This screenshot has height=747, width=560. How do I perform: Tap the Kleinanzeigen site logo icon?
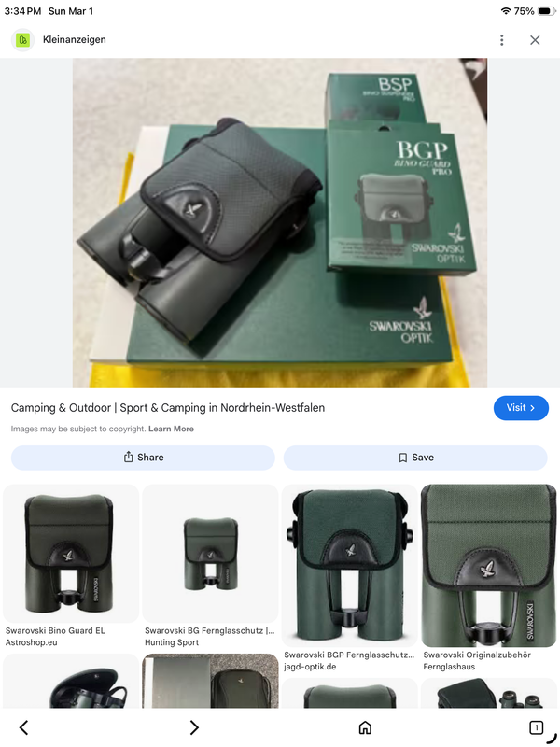coord(22,40)
